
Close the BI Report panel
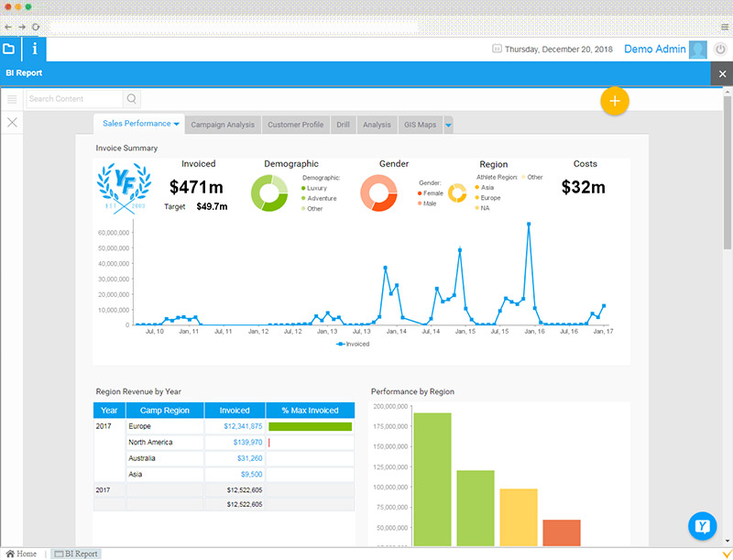[722, 73]
